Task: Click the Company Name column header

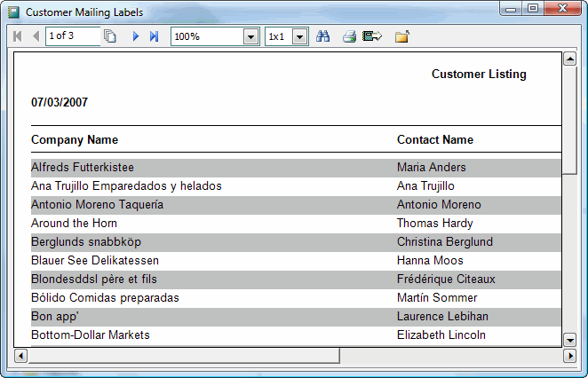Action: pos(75,139)
